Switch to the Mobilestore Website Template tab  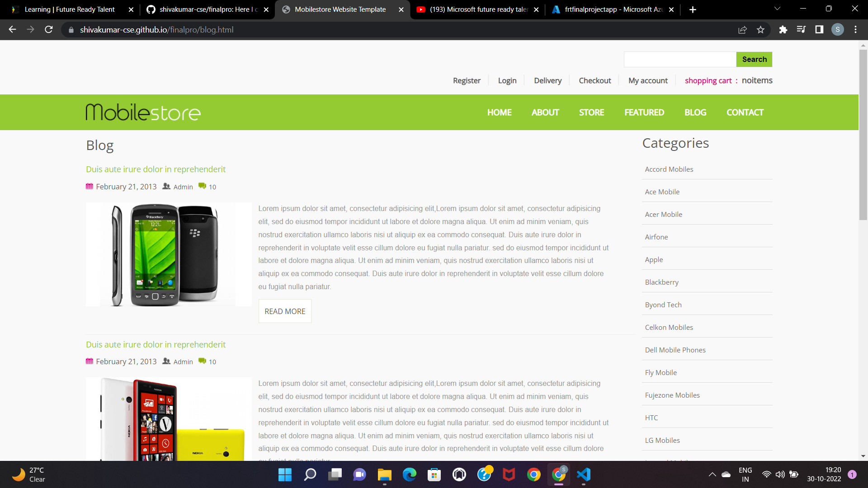pos(339,9)
